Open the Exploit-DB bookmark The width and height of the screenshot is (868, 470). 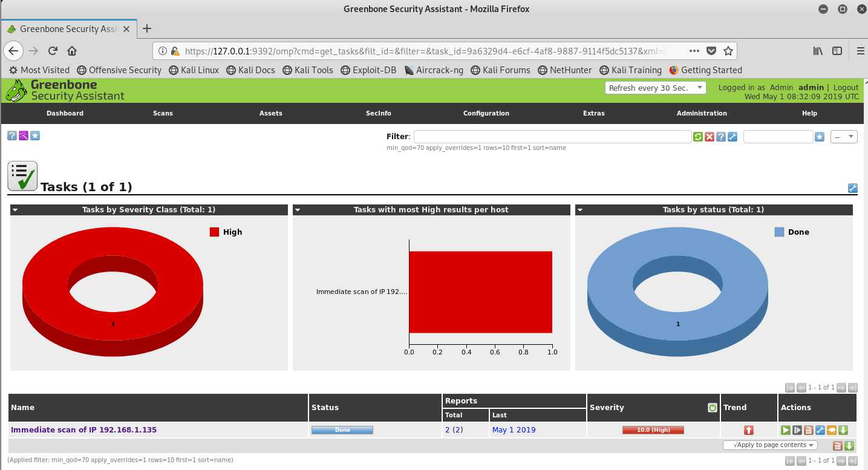coord(368,70)
